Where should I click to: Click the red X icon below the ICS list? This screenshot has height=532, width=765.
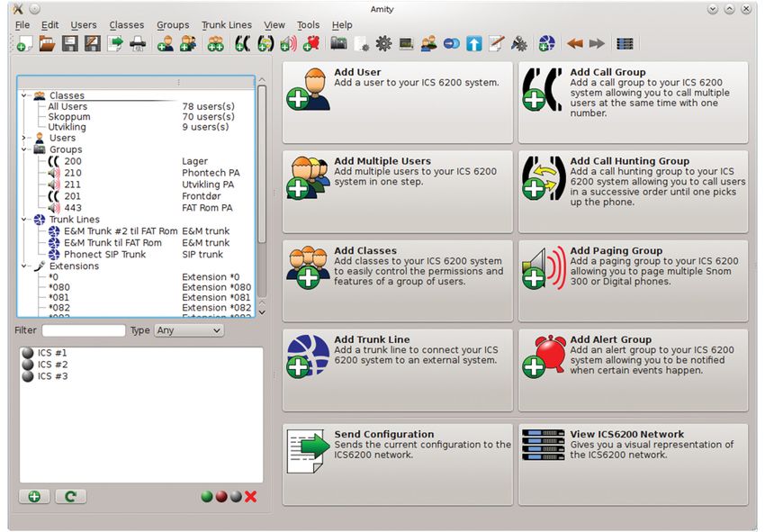(x=251, y=497)
